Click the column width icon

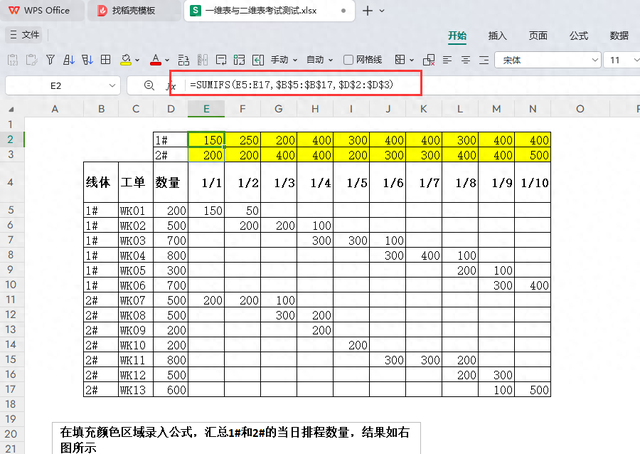click(x=202, y=60)
